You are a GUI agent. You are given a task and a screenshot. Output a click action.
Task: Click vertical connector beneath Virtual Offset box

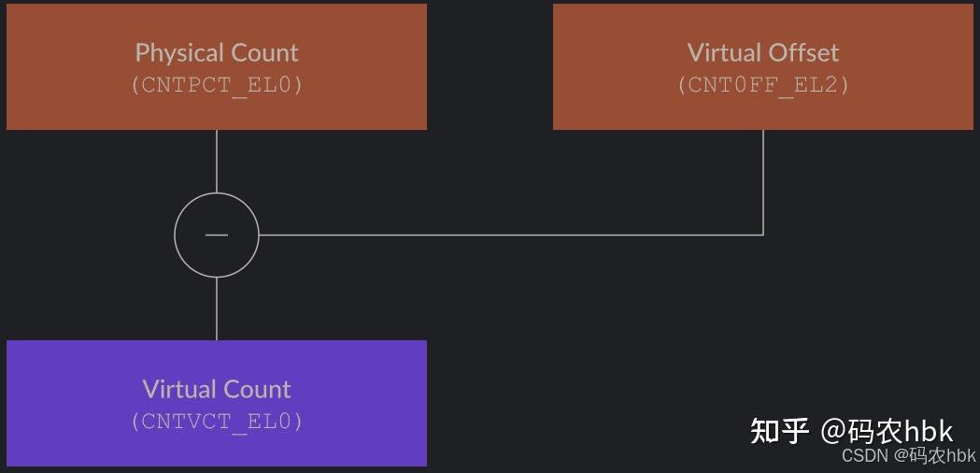tap(763, 182)
